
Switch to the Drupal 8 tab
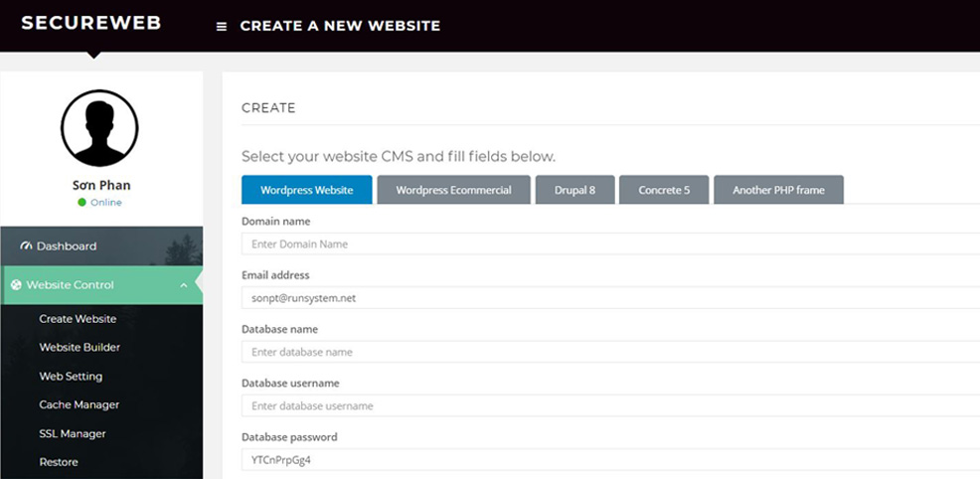tap(574, 190)
